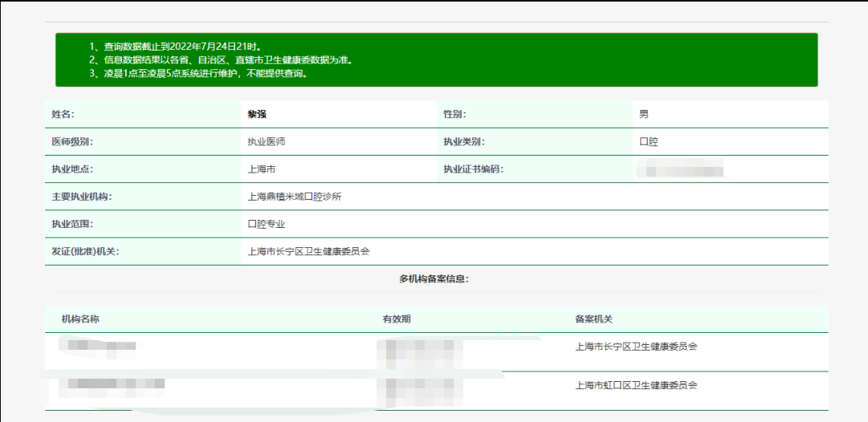This screenshot has width=868, height=422.
Task: Click the 备案机关 column header
Action: (594, 319)
